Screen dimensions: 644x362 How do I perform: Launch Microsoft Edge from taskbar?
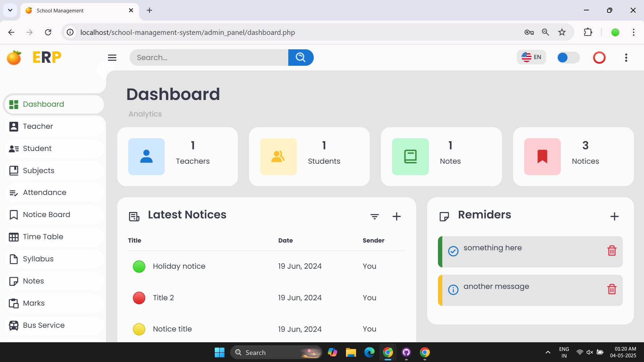point(369,352)
